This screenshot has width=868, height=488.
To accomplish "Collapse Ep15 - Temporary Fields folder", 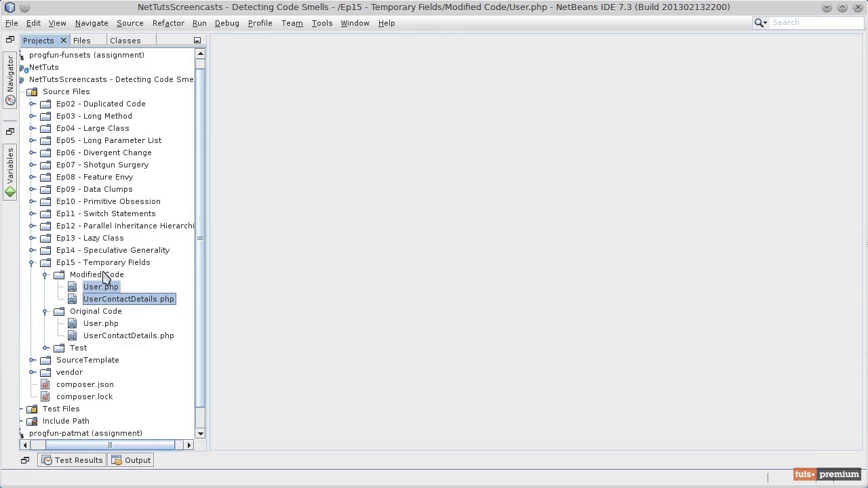I will 32,262.
